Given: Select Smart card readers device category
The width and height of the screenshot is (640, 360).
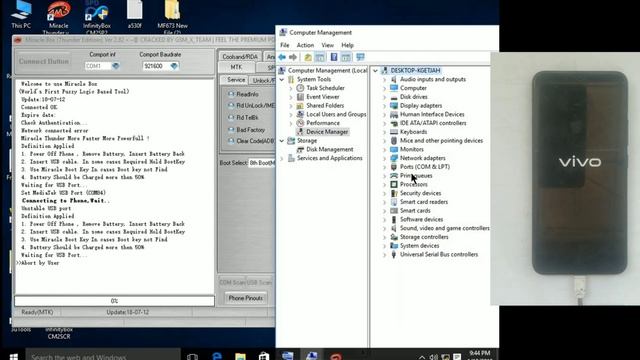Looking at the screenshot, I should coord(424,202).
